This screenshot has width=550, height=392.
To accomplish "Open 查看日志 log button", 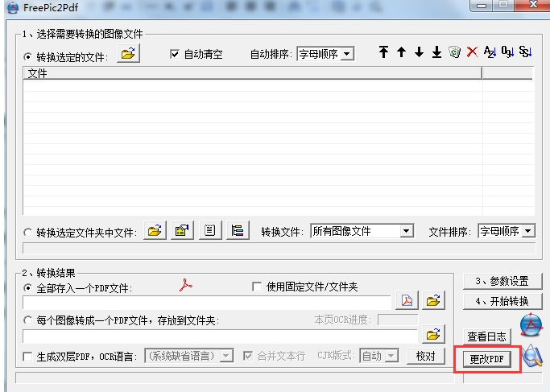I will click(x=487, y=336).
